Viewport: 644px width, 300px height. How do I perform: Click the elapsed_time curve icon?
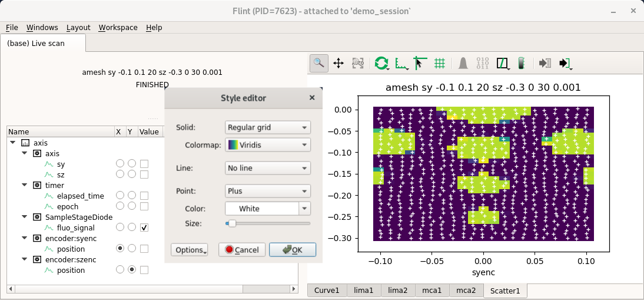49,196
